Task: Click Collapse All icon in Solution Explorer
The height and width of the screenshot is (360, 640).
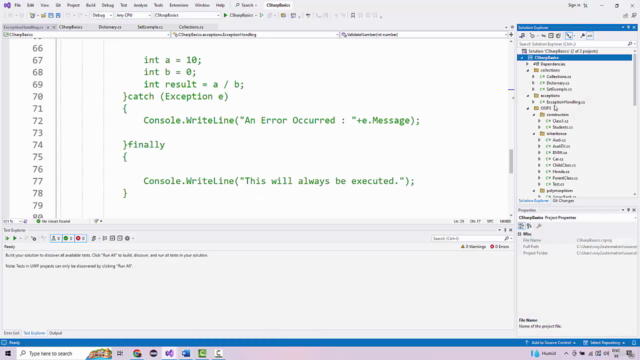Action: [551, 36]
